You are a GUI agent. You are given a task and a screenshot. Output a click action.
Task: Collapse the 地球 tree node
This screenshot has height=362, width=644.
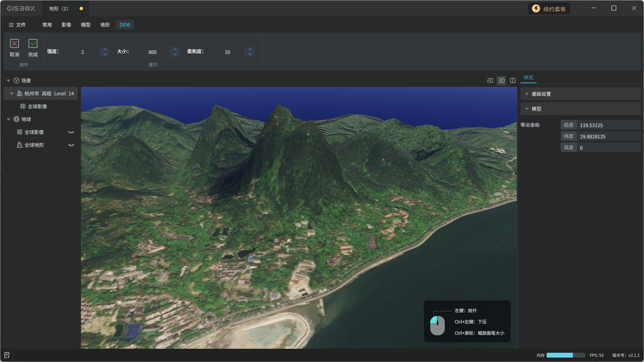click(8, 119)
